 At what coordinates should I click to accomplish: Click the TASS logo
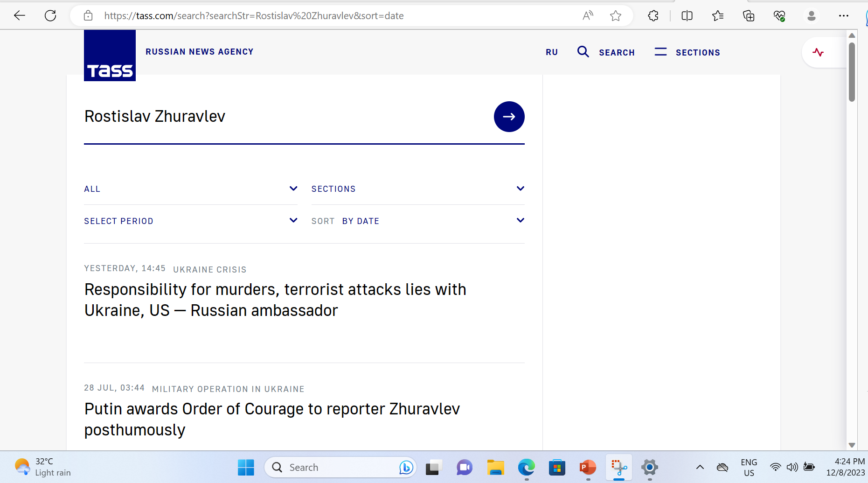point(110,56)
